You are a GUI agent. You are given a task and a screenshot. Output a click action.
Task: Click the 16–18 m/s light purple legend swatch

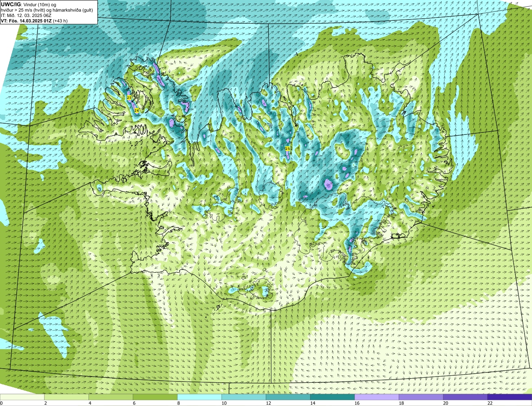[377, 397]
